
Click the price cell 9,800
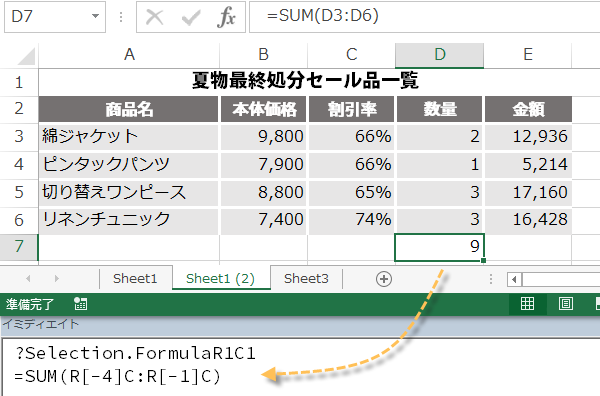(264, 137)
